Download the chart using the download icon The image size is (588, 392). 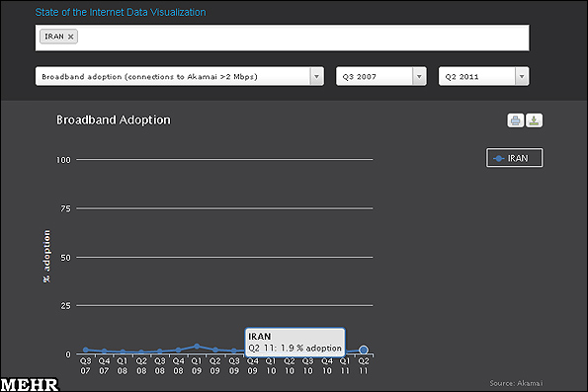[x=534, y=120]
